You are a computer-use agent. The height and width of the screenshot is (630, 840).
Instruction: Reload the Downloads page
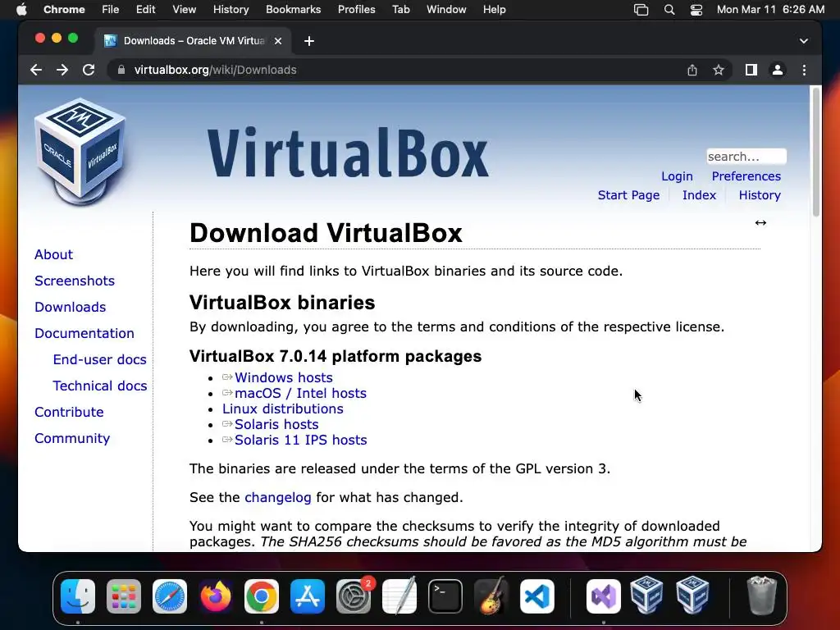pyautogui.click(x=89, y=70)
